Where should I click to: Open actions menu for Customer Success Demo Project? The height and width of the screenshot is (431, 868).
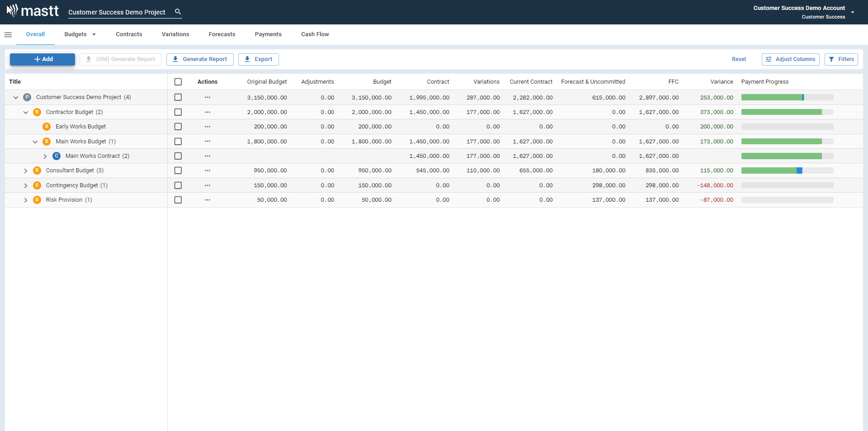tap(208, 97)
